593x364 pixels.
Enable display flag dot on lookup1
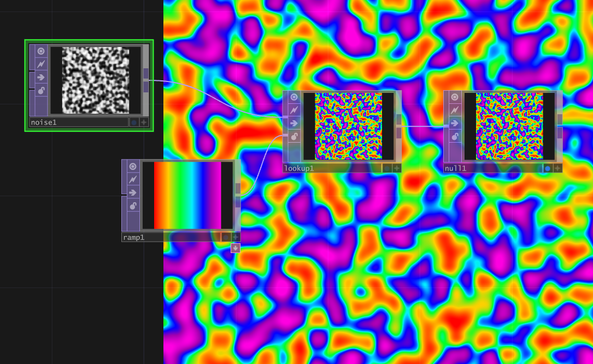pyautogui.click(x=386, y=168)
